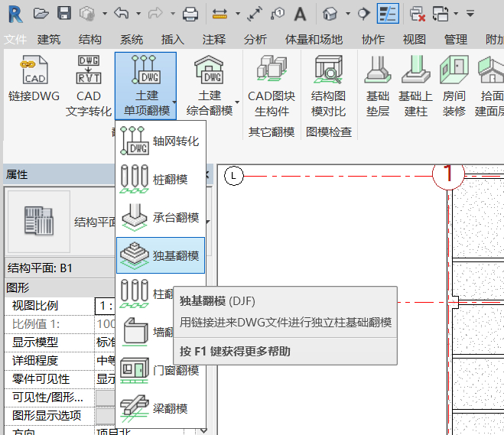Save the project with floppy disk icon
The width and height of the screenshot is (504, 435).
pos(64,13)
